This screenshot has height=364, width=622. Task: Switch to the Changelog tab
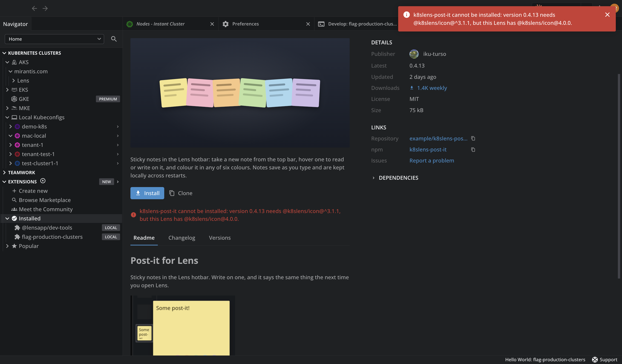(182, 238)
